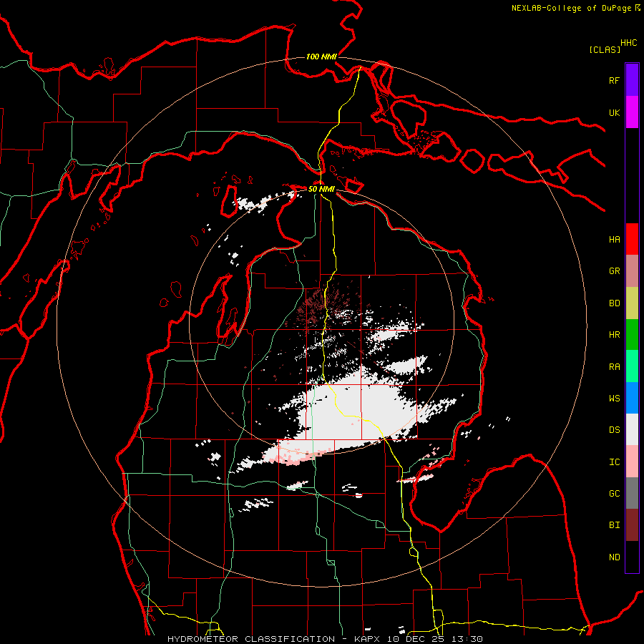Viewport: 644px width, 644px height.
Task: Click the RF purple legend swatch
Action: [x=632, y=80]
